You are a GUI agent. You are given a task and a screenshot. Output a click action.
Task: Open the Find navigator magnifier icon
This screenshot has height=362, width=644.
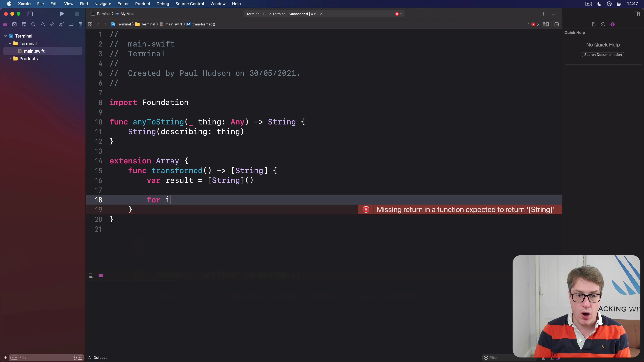(x=33, y=24)
